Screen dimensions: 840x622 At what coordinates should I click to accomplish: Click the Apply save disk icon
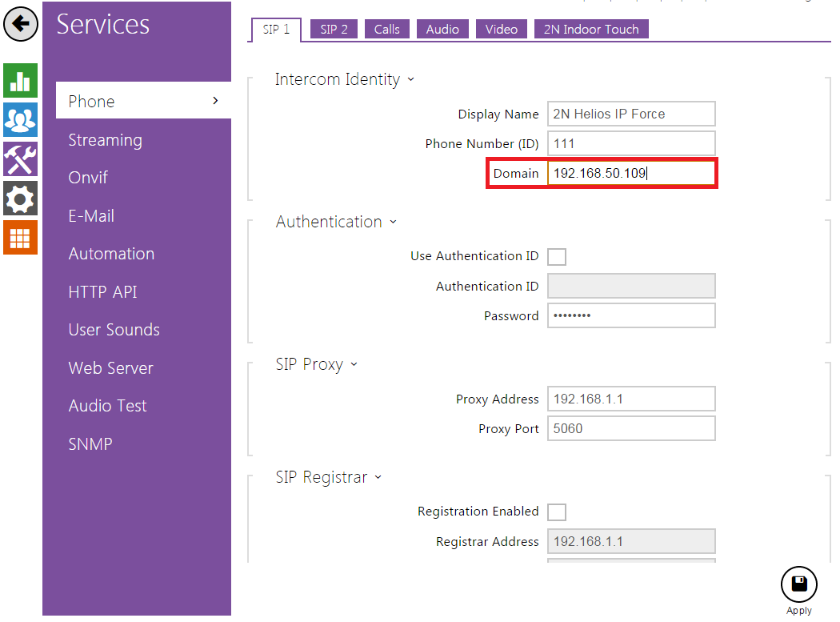(798, 585)
